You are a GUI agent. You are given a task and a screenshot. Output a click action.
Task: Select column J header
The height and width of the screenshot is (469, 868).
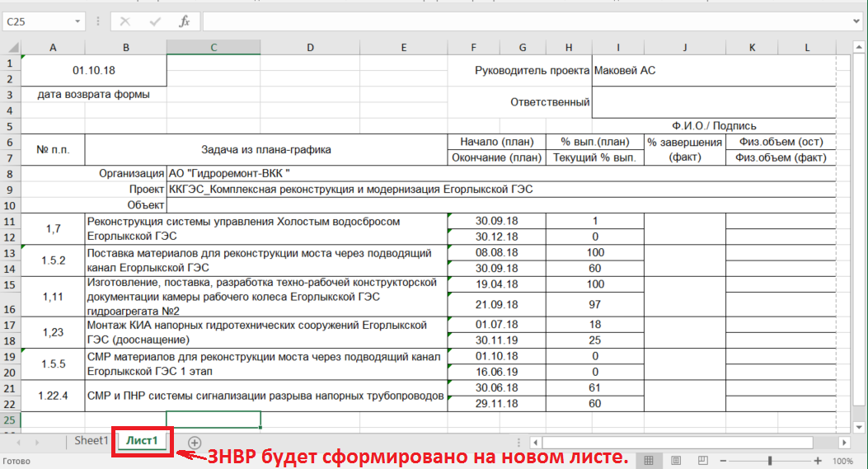coord(684,48)
